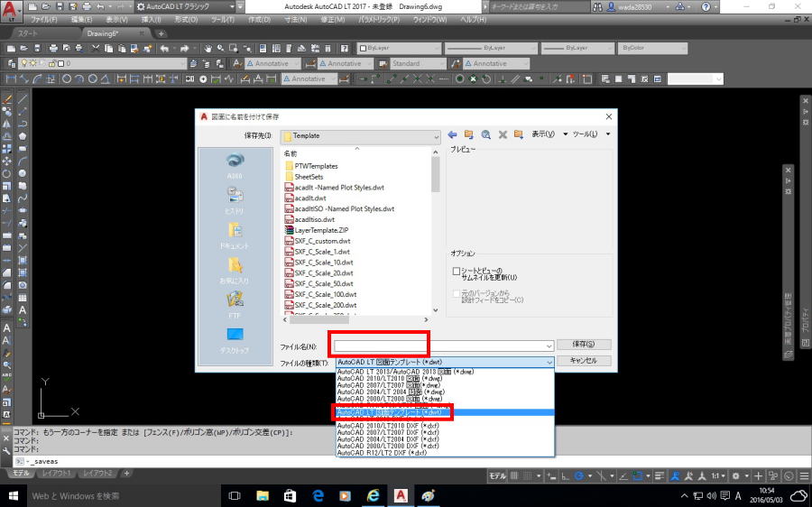Screen dimensions: 812x507
Task: Open the layer name dropdown showing 0
Action: point(102,63)
